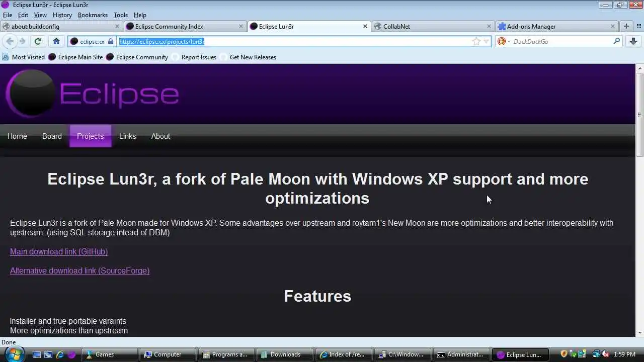Open the File menu

8,15
